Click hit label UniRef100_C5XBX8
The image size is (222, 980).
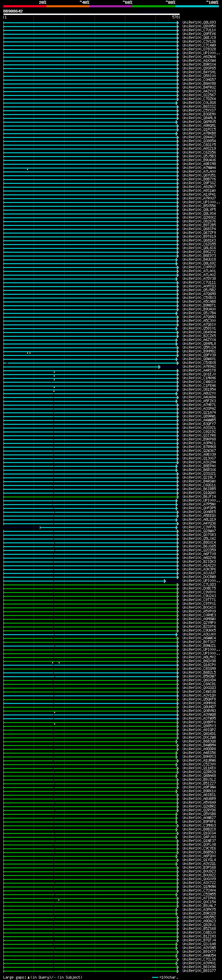pyautogui.click(x=199, y=363)
